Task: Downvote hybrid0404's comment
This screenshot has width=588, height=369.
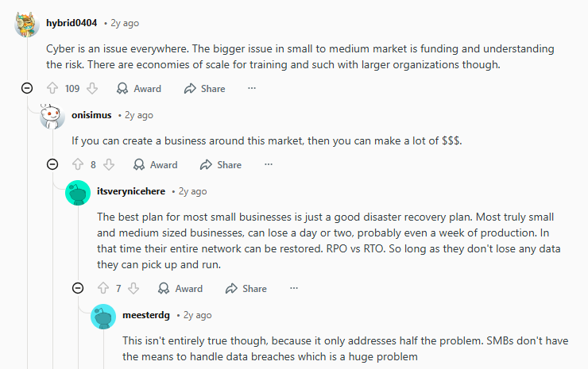Action: (x=91, y=89)
